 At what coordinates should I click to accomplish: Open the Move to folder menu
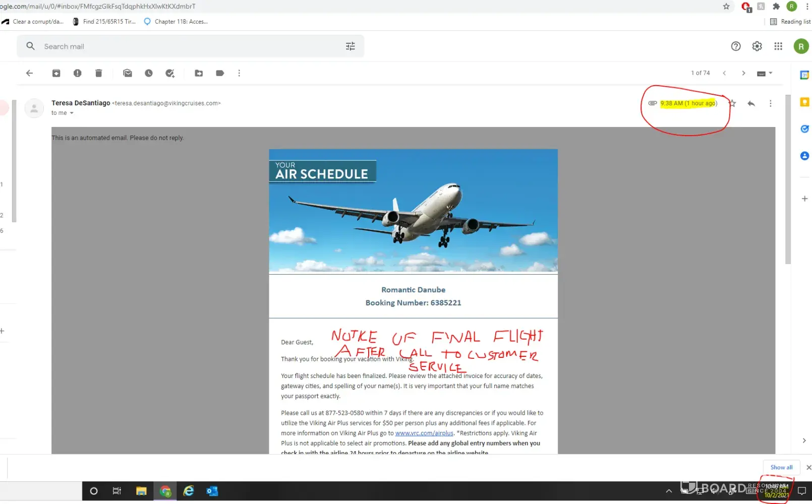coord(199,73)
